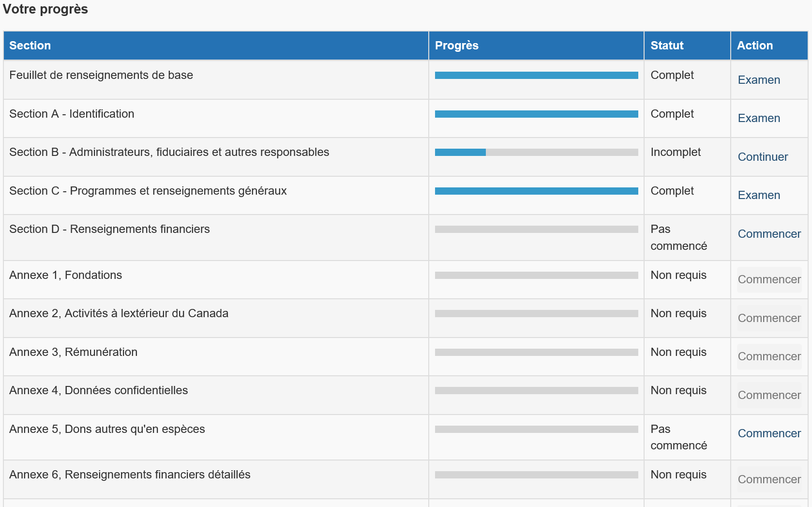This screenshot has height=507, width=812.
Task: Click disabled Commencer for Annexe 1 Fondations
Action: (x=768, y=279)
